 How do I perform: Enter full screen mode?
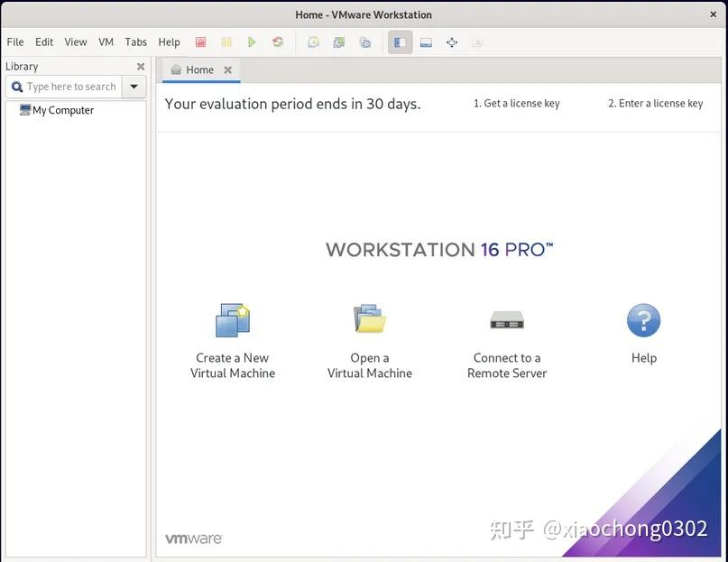452,41
